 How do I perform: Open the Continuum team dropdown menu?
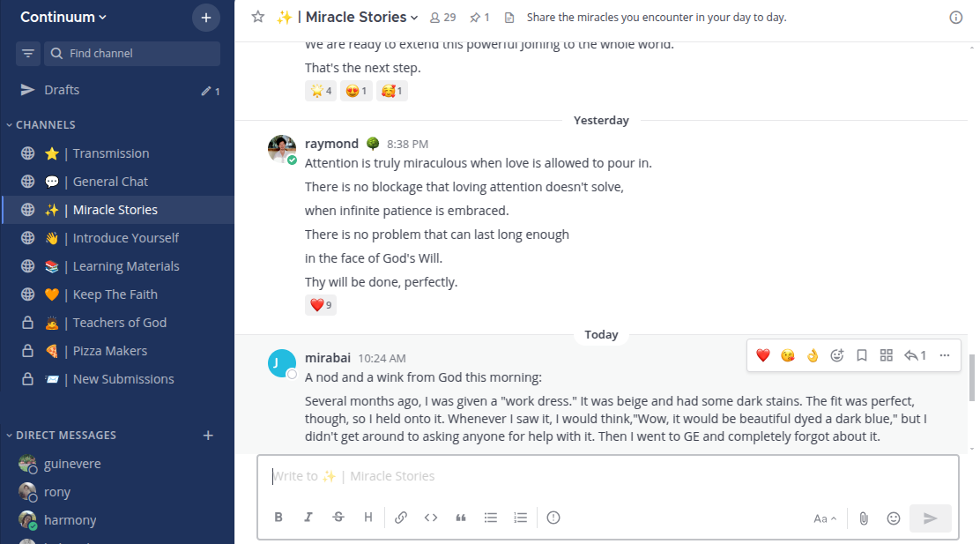click(x=63, y=17)
